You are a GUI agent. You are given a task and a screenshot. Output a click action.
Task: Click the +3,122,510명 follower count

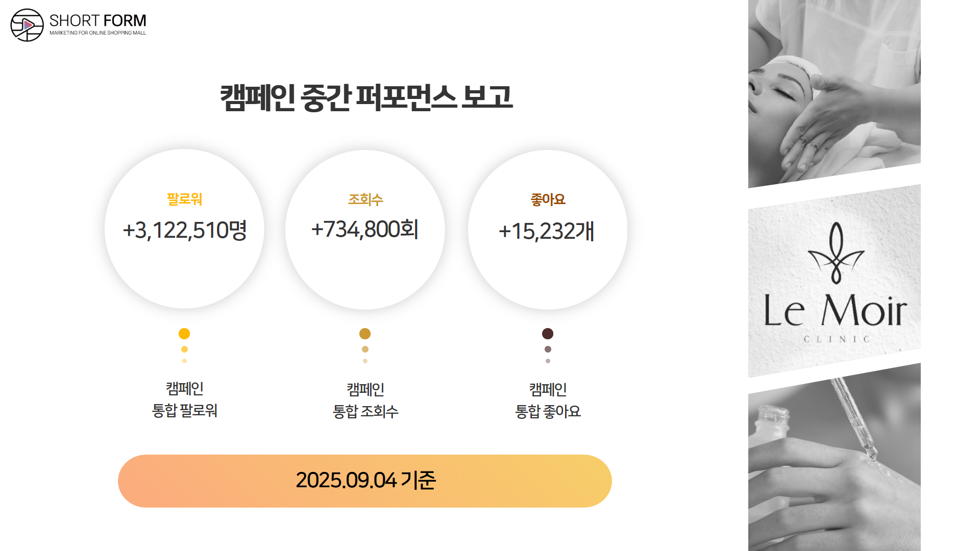(x=185, y=230)
